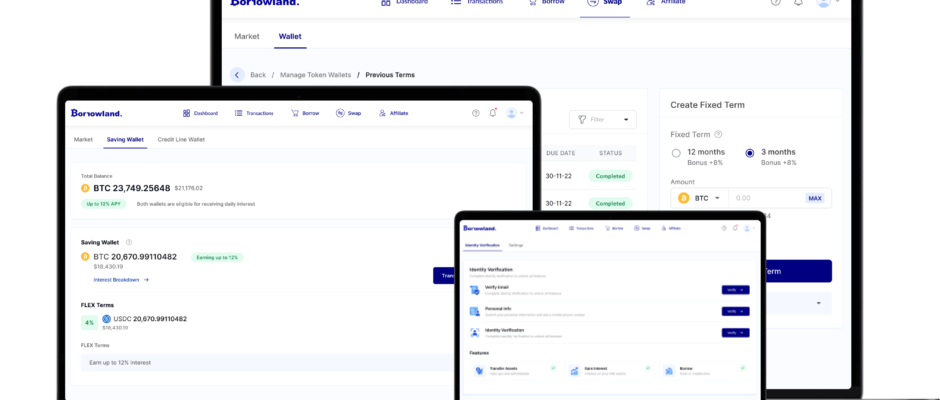Open Swap icon on left tablet nav
The height and width of the screenshot is (400, 940).
click(x=340, y=113)
